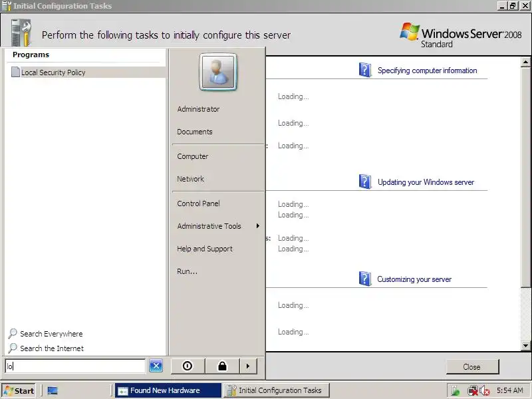532x399 pixels.
Task: Open Computer from Start menu
Action: click(x=192, y=156)
